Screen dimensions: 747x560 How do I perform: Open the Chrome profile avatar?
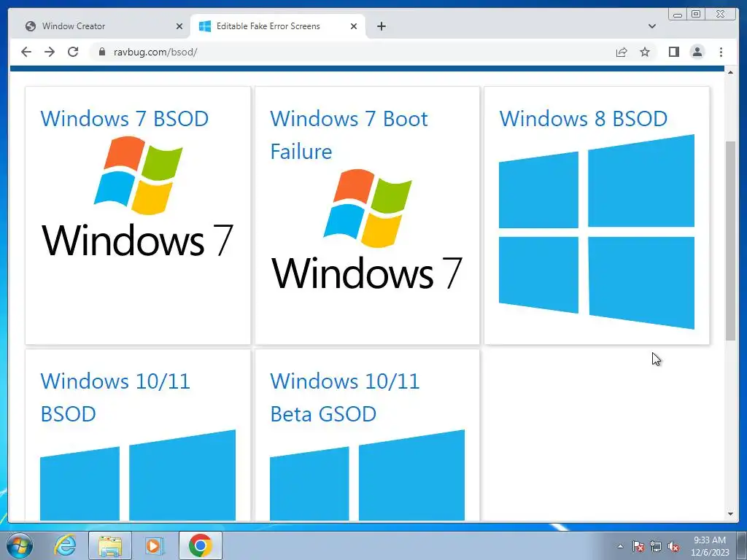(x=697, y=52)
